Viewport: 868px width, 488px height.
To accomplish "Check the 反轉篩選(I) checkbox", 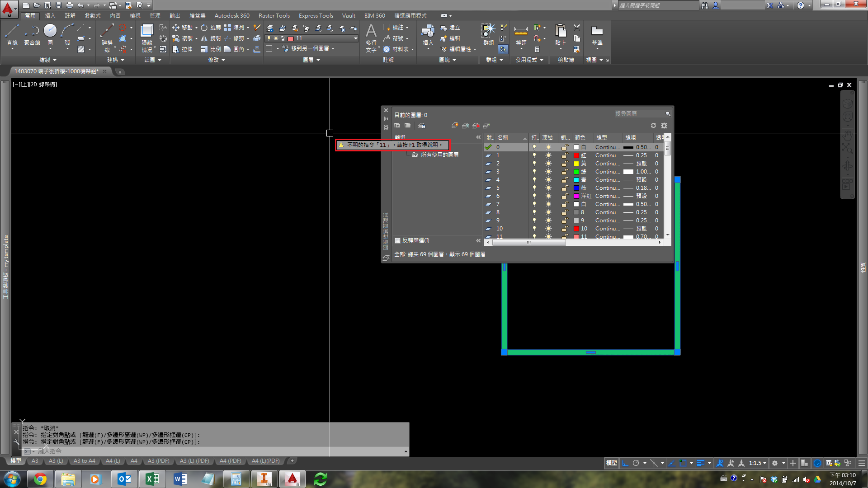I will (398, 240).
